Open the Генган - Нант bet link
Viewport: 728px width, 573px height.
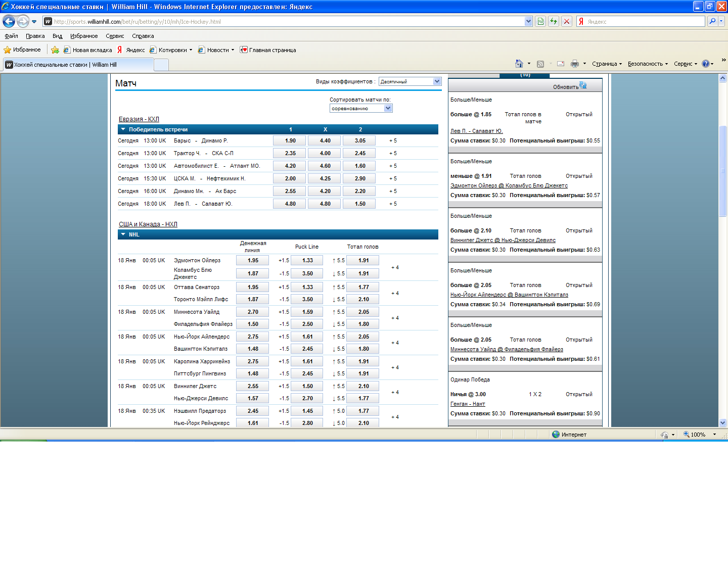click(468, 404)
